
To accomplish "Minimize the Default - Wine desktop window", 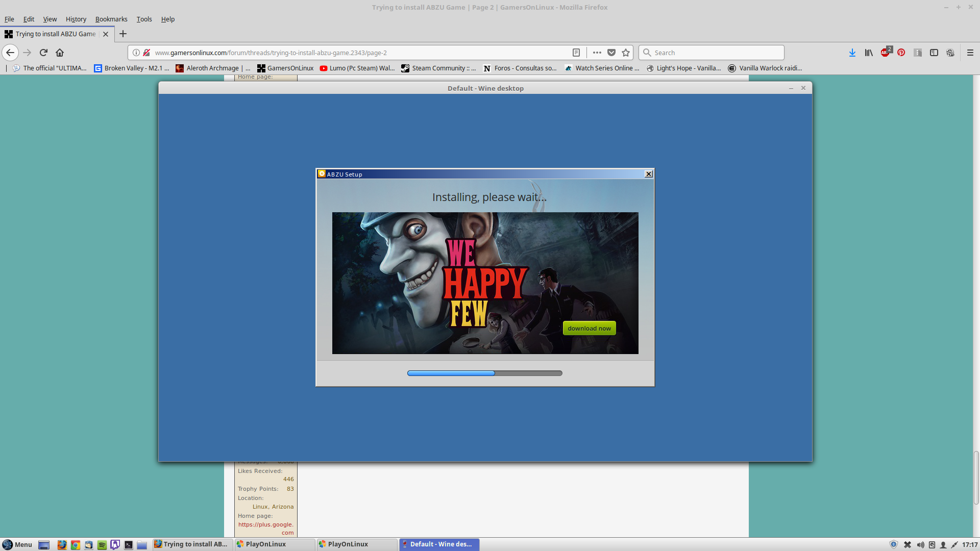I will [x=791, y=88].
